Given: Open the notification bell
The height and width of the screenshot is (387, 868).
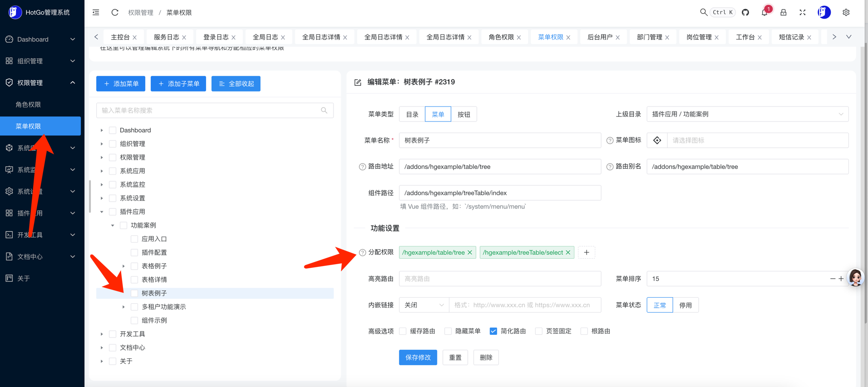Looking at the screenshot, I should [x=765, y=12].
